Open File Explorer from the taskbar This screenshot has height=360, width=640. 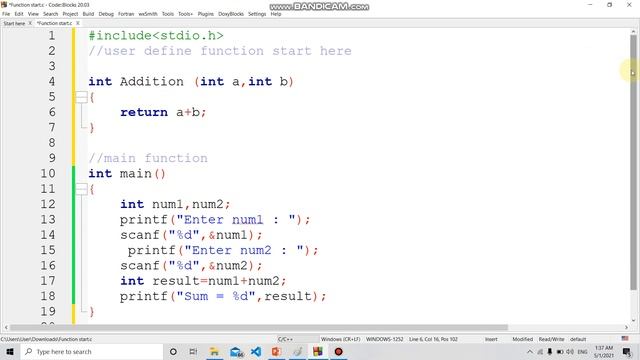pos(214,351)
